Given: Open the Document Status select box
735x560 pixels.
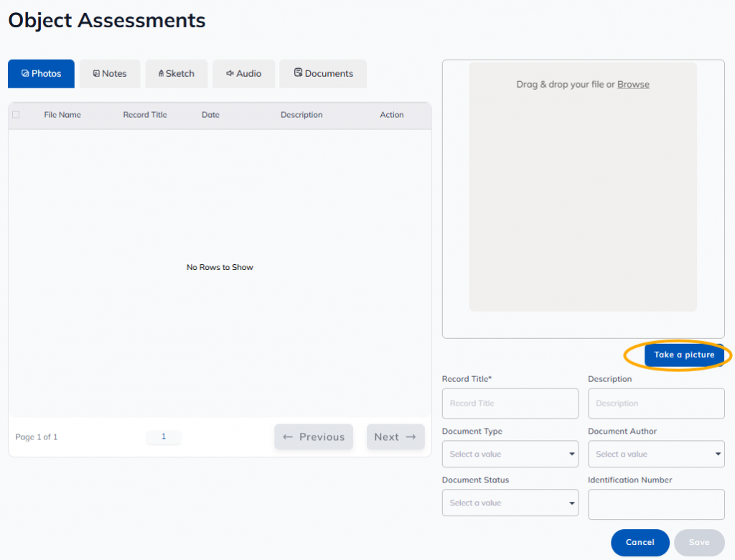Looking at the screenshot, I should click(510, 503).
